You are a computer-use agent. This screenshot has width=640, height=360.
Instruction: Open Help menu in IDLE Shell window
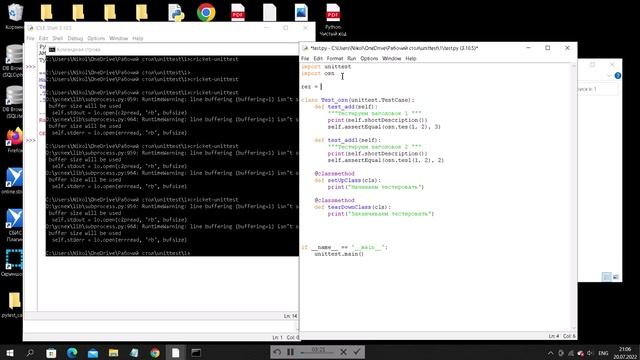point(138,38)
